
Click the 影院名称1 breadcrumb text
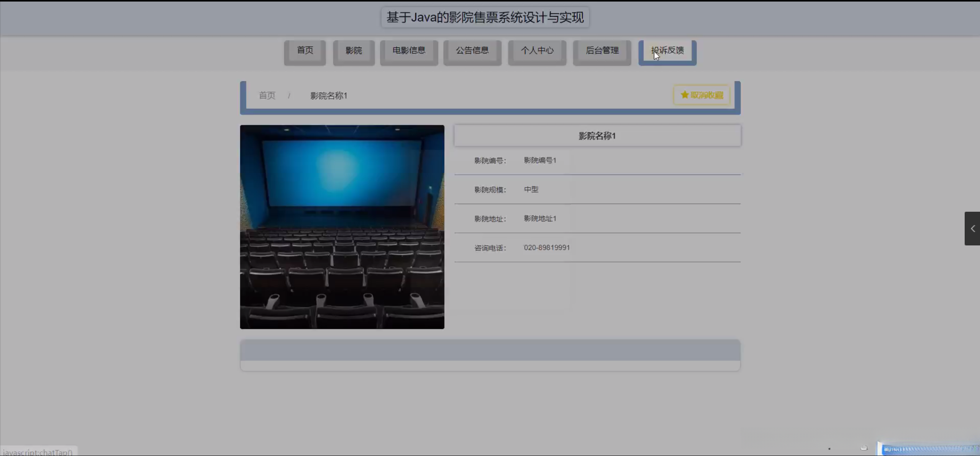click(x=328, y=96)
